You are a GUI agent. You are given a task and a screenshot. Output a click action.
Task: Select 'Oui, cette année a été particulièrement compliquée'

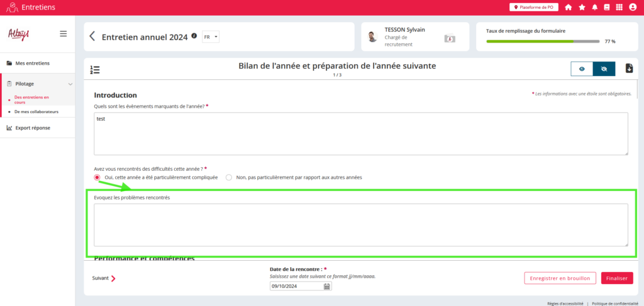[x=97, y=177]
